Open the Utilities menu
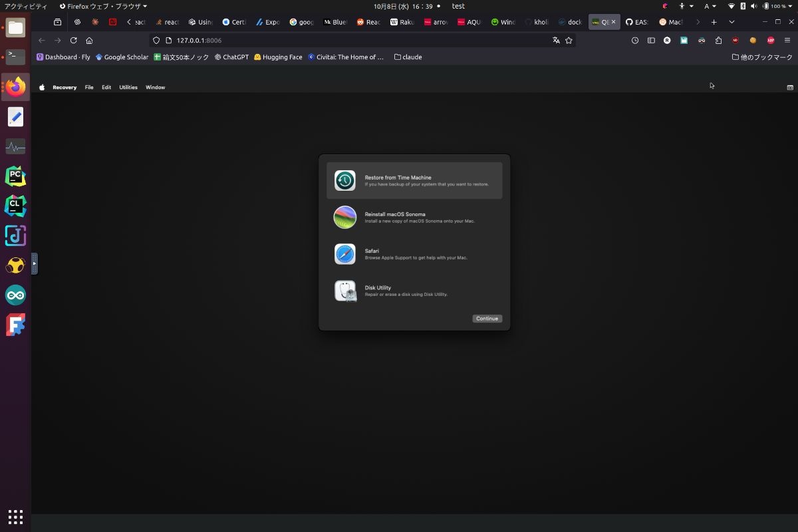The width and height of the screenshot is (798, 532). pos(128,87)
